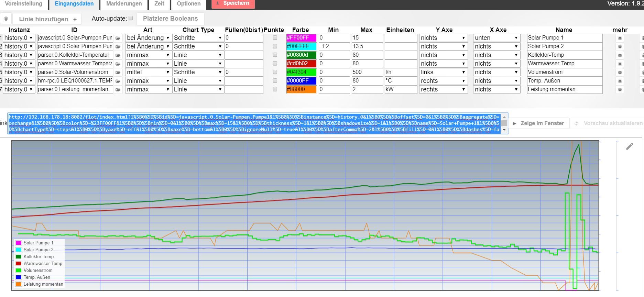644x297 pixels.
Task: Click the link box scrollbar up arrow
Action: click(504, 117)
